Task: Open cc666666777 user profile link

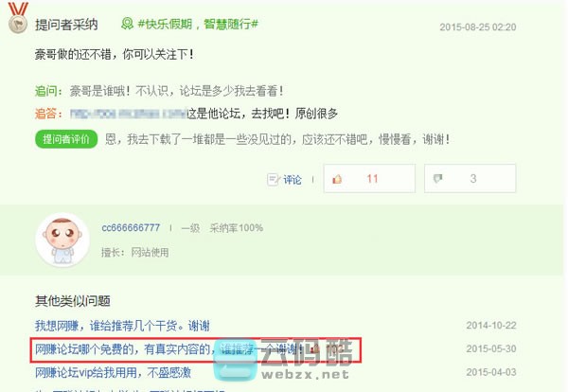Action: click(x=131, y=228)
